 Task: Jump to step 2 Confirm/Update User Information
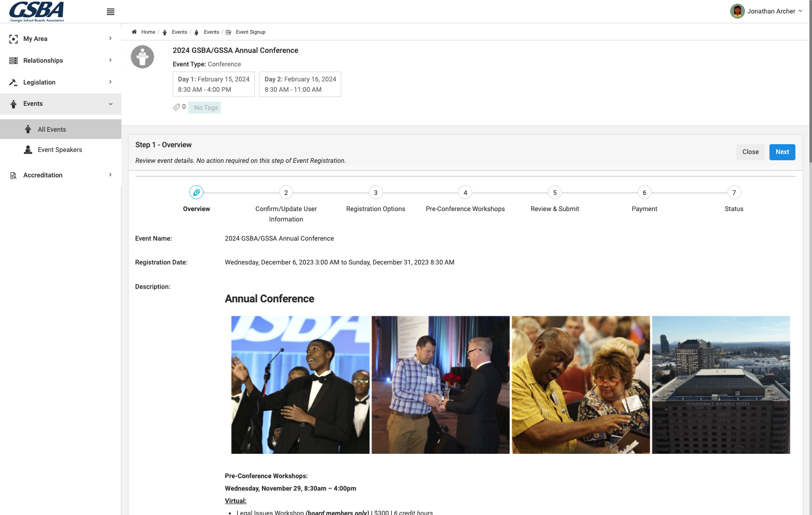click(x=286, y=192)
